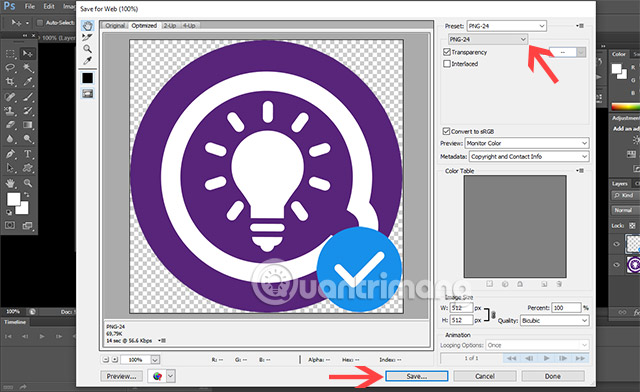Change screen mode from toolbar
640x392 pixels.
coord(28,225)
